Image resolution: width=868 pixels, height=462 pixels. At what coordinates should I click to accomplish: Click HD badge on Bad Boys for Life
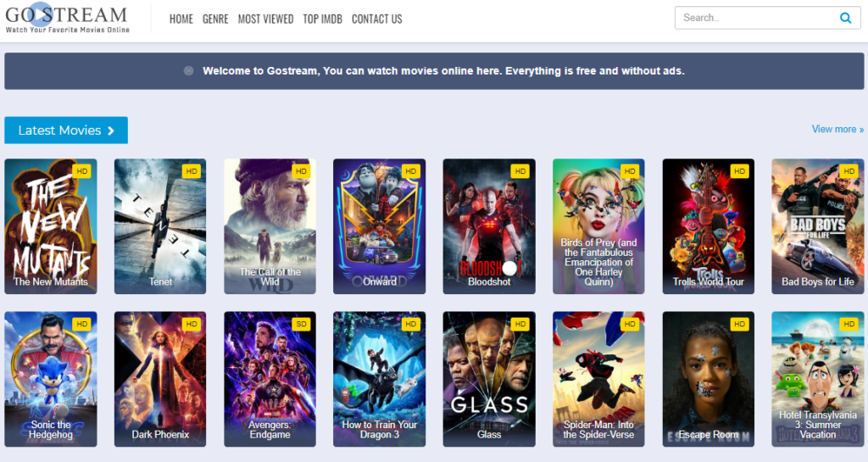click(x=849, y=171)
